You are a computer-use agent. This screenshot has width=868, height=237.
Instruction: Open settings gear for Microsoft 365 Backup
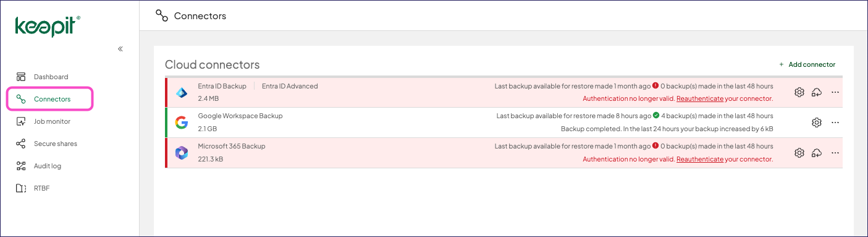tap(799, 153)
